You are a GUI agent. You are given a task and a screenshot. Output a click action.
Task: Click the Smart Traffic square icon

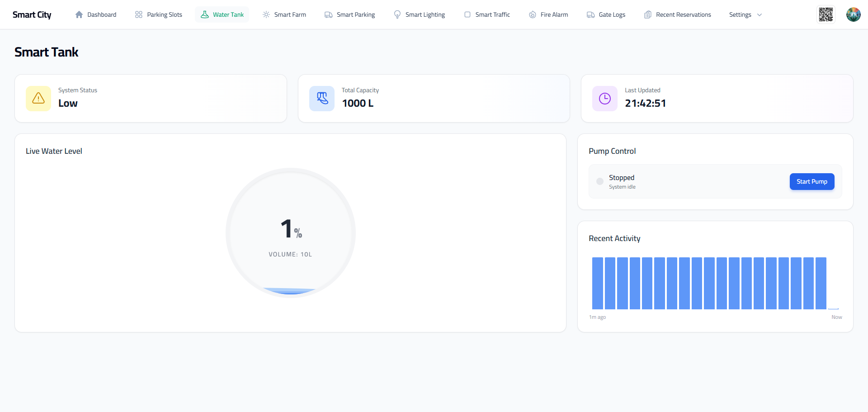(x=467, y=14)
